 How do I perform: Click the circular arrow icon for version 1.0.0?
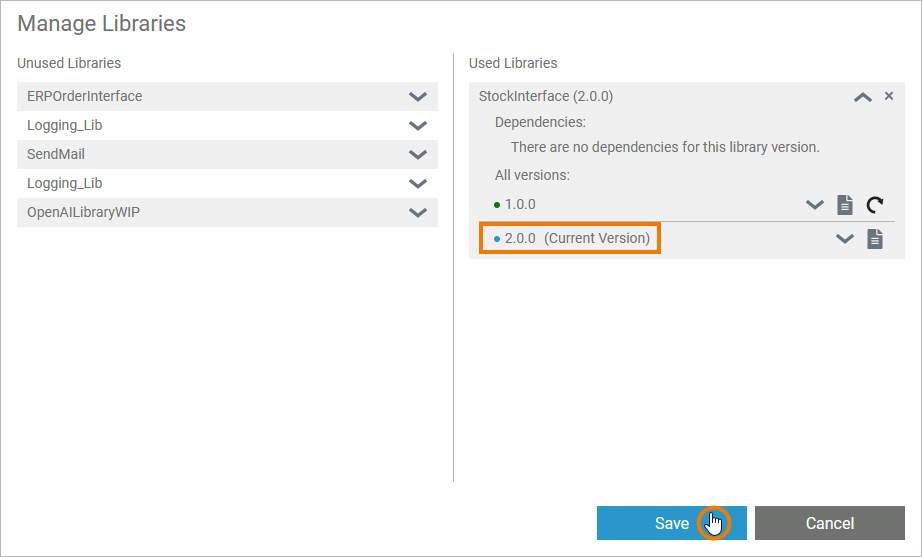[x=875, y=205]
